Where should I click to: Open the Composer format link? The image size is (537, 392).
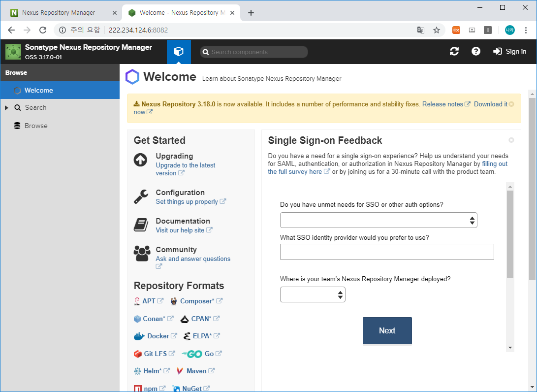[x=201, y=301]
